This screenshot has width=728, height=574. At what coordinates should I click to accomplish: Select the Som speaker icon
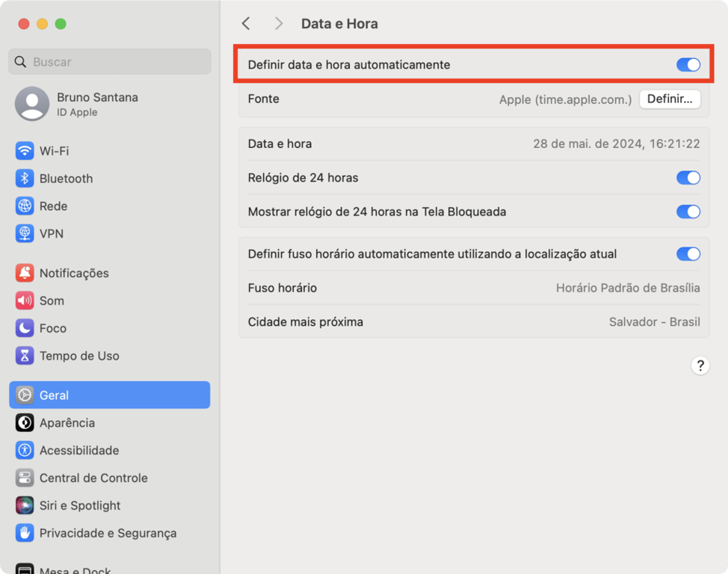click(x=25, y=300)
